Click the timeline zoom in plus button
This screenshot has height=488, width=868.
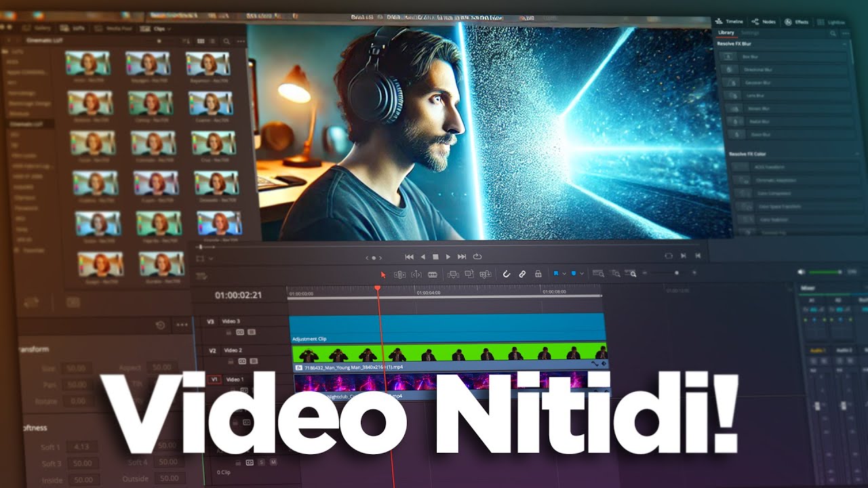coord(694,273)
